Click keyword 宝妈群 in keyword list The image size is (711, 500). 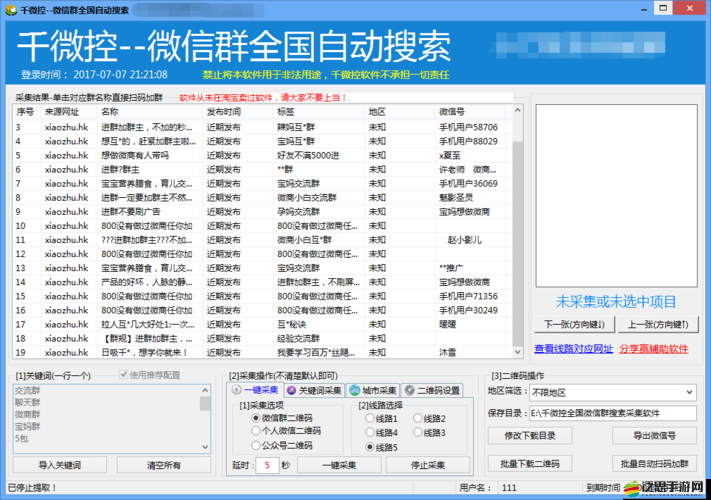click(28, 426)
